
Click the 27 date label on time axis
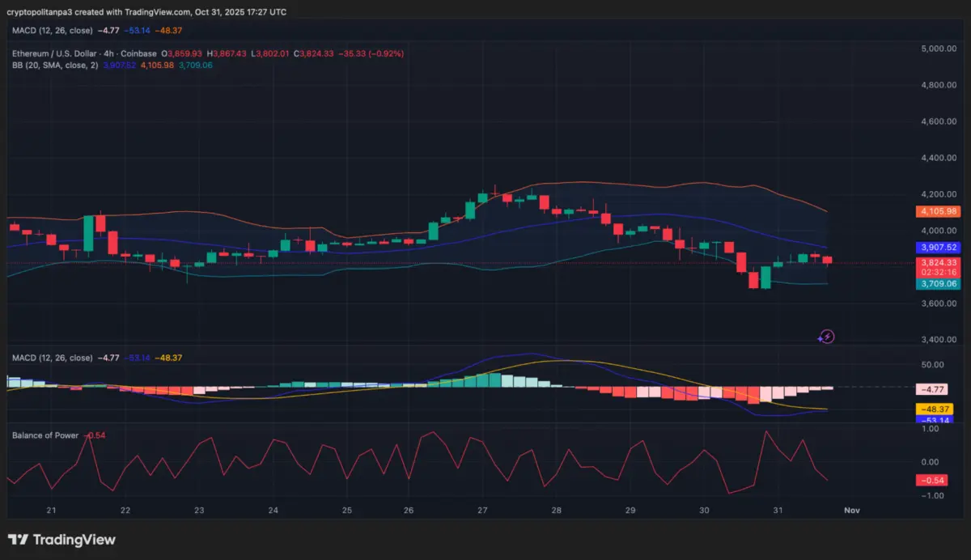[483, 511]
